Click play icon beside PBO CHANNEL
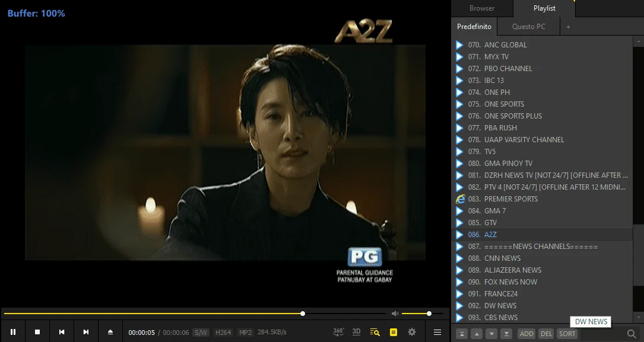 pyautogui.click(x=459, y=69)
